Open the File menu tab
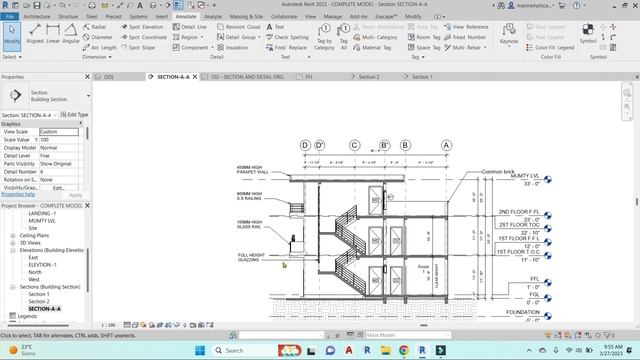This screenshot has height=360, width=640. point(9,17)
